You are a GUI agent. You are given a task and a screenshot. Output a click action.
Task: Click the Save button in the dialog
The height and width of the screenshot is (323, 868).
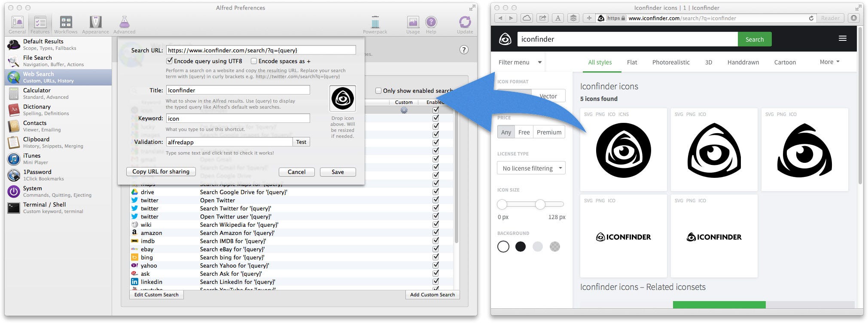click(338, 172)
